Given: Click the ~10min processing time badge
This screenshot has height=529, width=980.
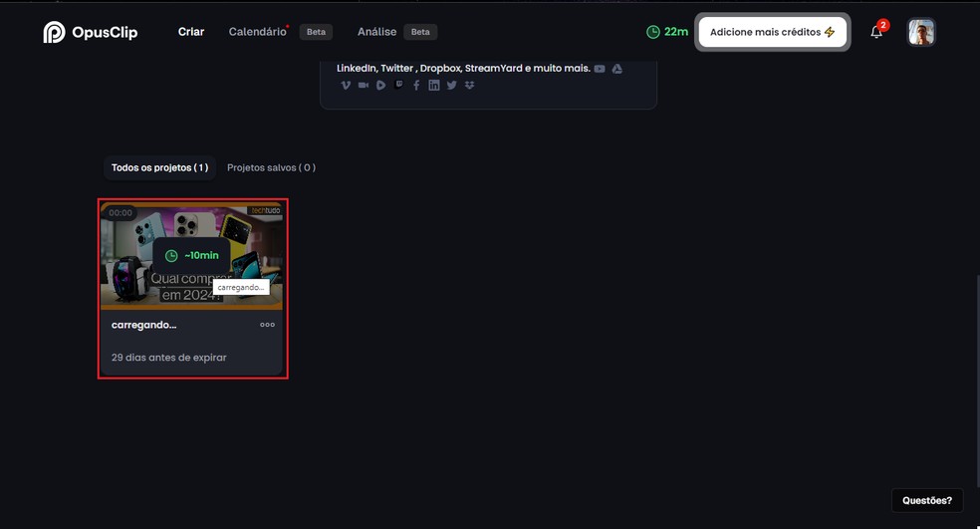Looking at the screenshot, I should [x=192, y=255].
